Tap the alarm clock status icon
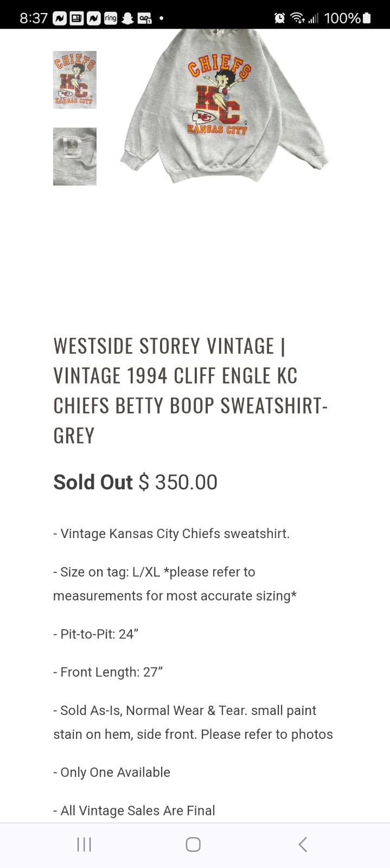 click(x=279, y=18)
